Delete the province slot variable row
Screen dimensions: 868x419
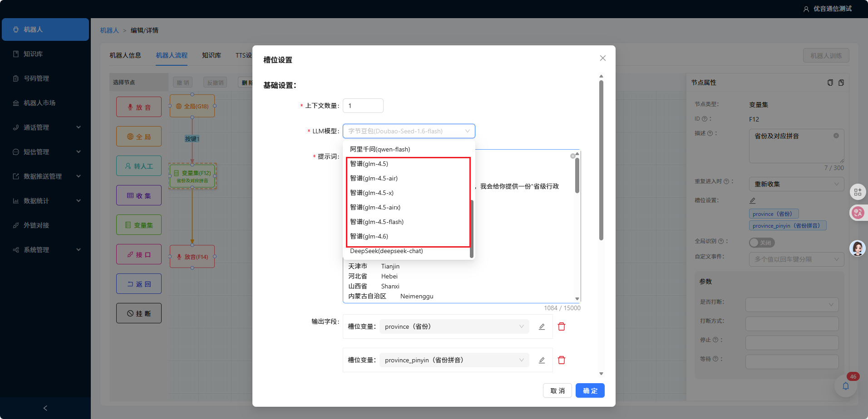562,326
